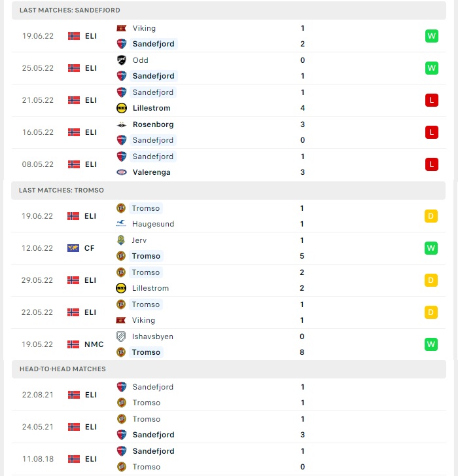Click the Rosenborg club crest icon
Image resolution: width=458 pixels, height=476 pixels.
(x=121, y=124)
